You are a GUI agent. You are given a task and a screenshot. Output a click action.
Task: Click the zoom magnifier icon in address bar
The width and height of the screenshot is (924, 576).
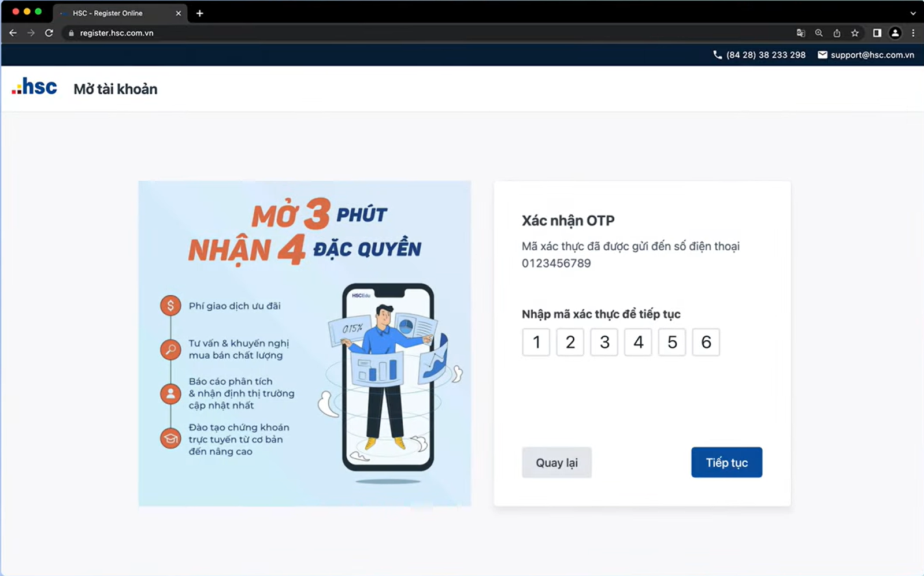(819, 33)
